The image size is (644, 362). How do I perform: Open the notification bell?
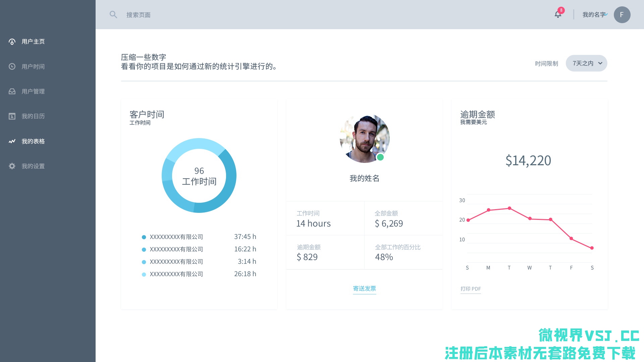[558, 14]
